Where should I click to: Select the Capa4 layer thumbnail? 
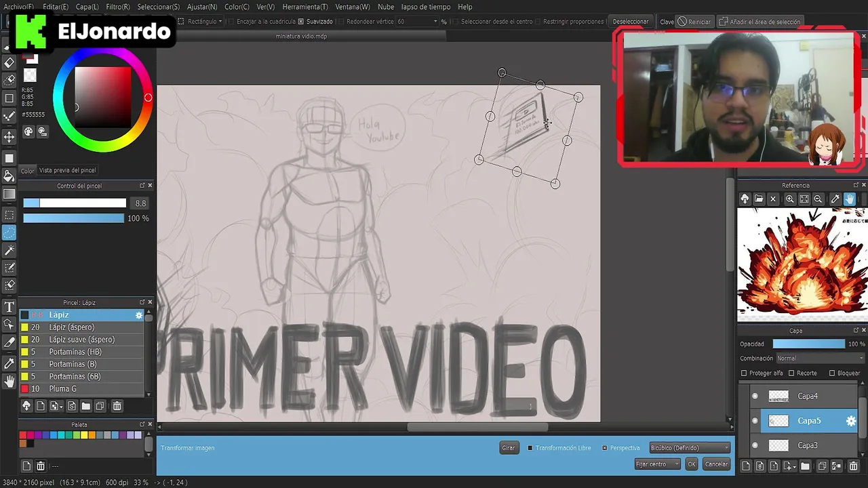click(x=778, y=396)
